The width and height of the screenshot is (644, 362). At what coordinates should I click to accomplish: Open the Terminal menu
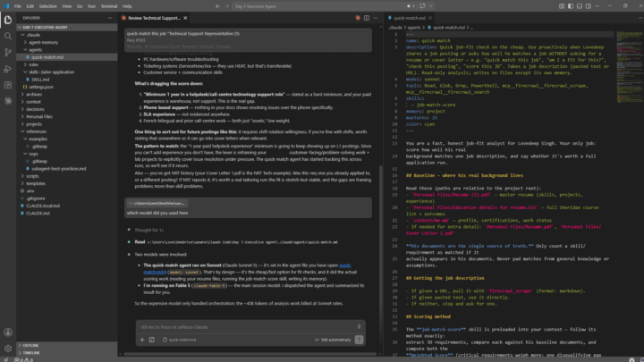click(x=109, y=6)
